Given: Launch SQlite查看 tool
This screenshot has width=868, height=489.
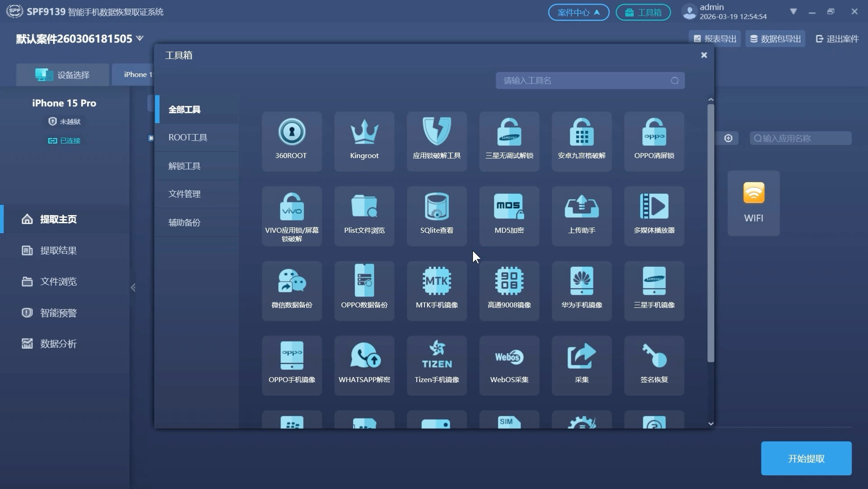Looking at the screenshot, I should pos(437,216).
